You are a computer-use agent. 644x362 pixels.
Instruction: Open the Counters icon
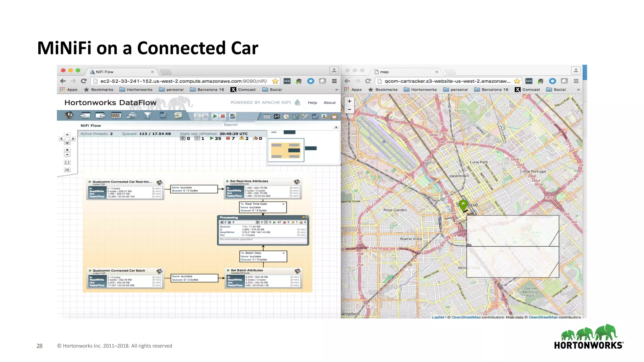pos(277,117)
